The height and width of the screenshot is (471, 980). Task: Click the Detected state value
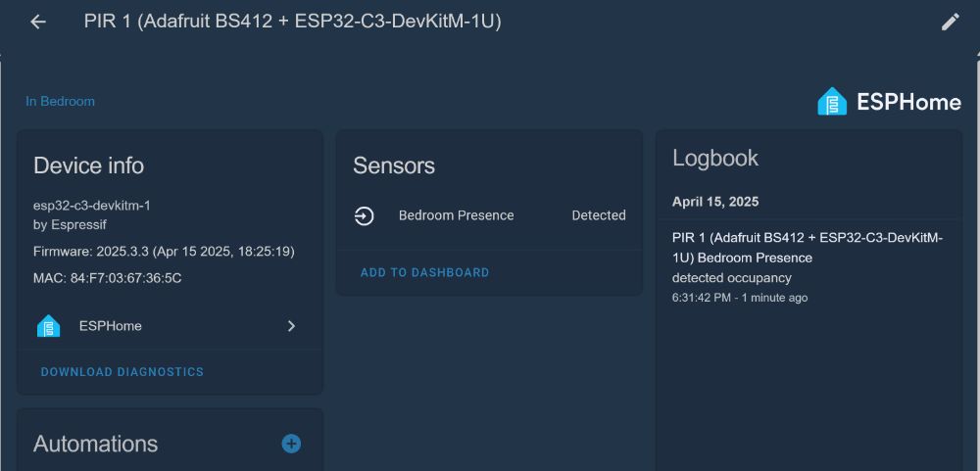click(x=598, y=215)
